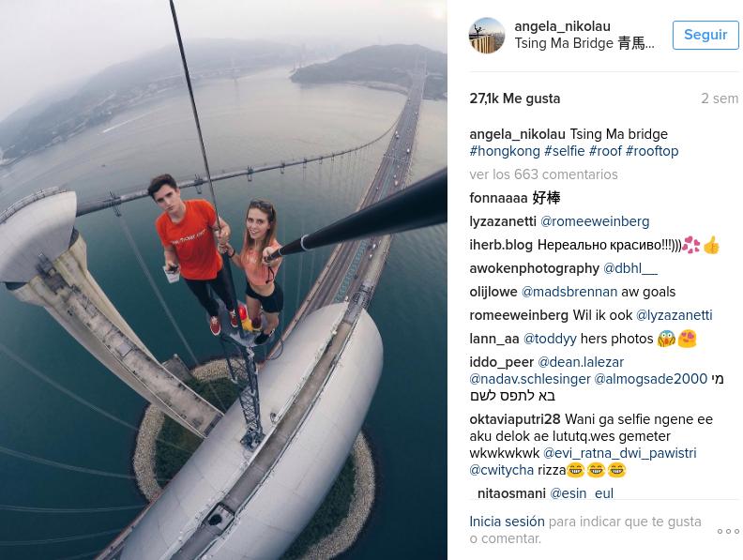Viewport: 743px width, 560px height.
Task: Open the @evi_ratna_dwi_pawistri mention
Action: (x=619, y=453)
